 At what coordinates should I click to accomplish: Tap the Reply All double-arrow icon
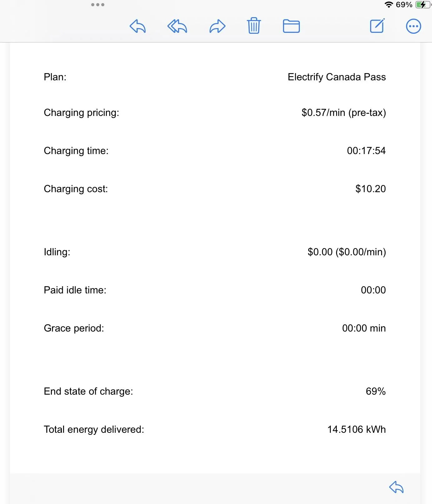tap(177, 26)
